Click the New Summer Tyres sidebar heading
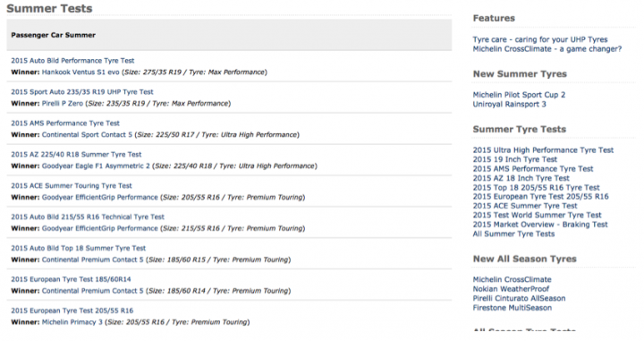 pos(520,74)
